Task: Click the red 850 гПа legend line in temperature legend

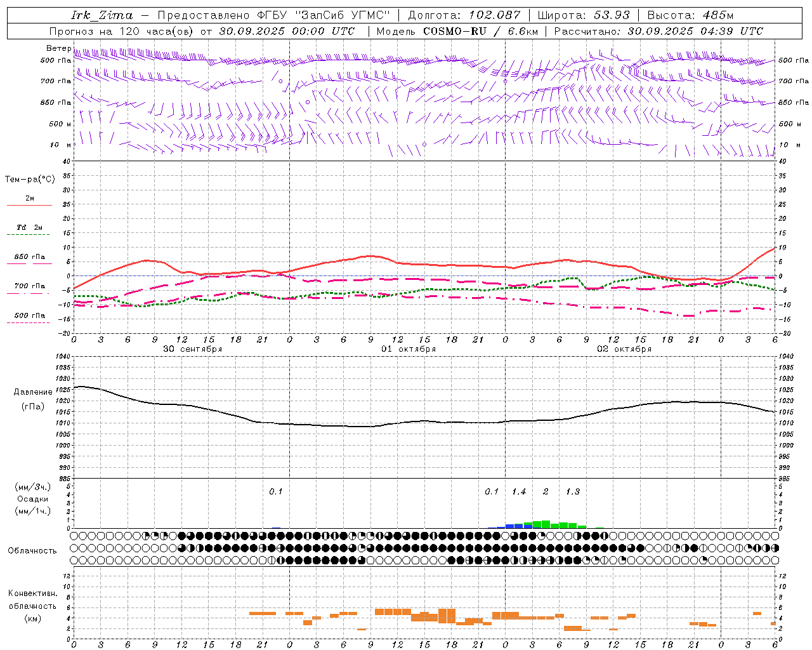Action: pyautogui.click(x=29, y=264)
